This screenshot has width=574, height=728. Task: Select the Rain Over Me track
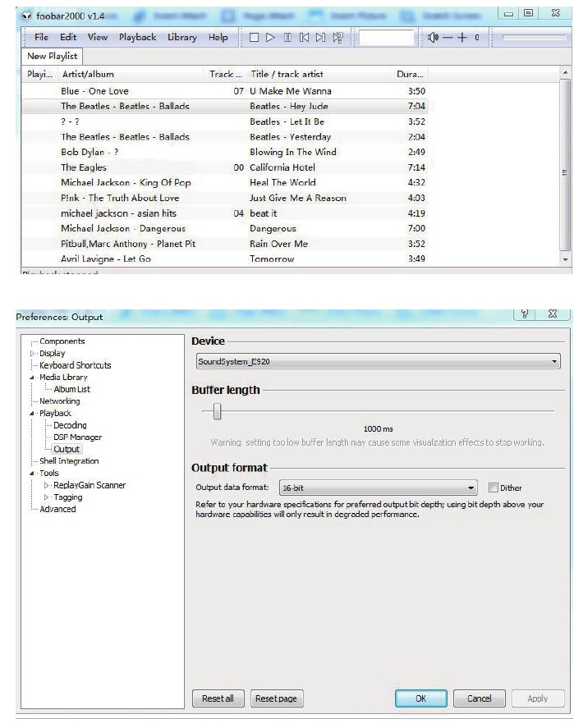pyautogui.click(x=225, y=244)
